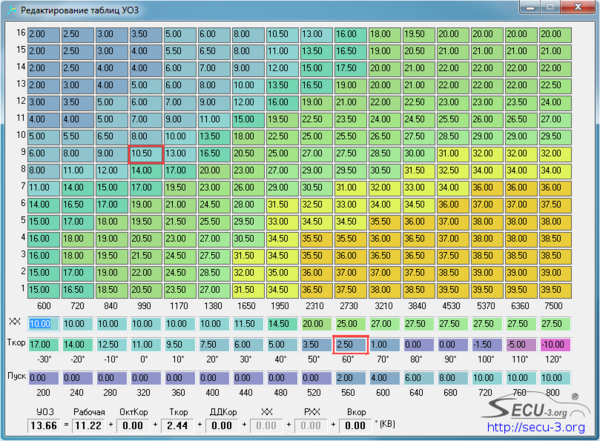Click the app icon in title bar

12,10
